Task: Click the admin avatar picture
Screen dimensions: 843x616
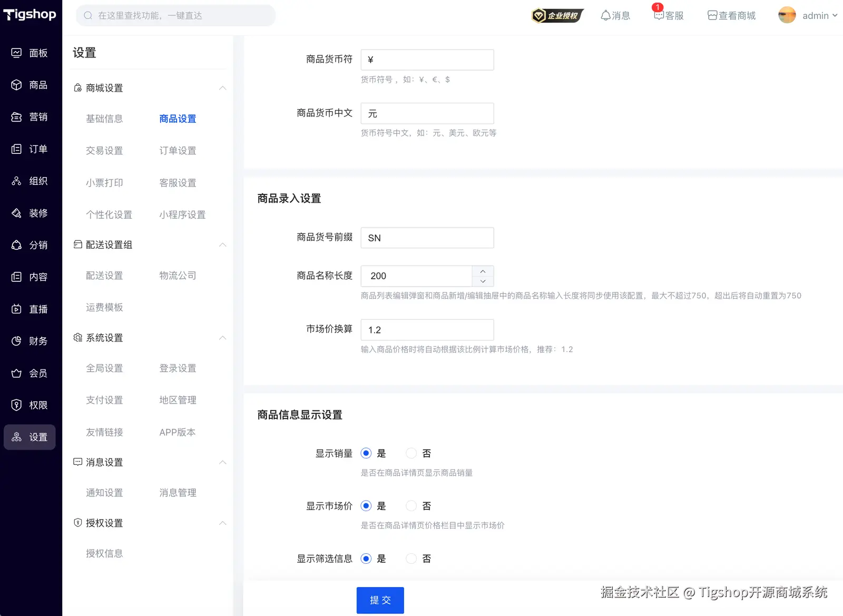Action: [x=787, y=15]
